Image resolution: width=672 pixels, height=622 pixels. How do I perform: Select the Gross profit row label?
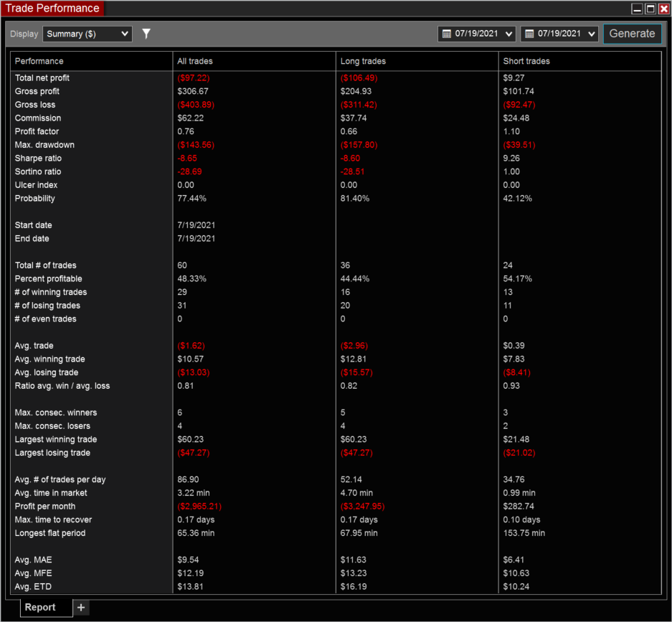coord(37,91)
